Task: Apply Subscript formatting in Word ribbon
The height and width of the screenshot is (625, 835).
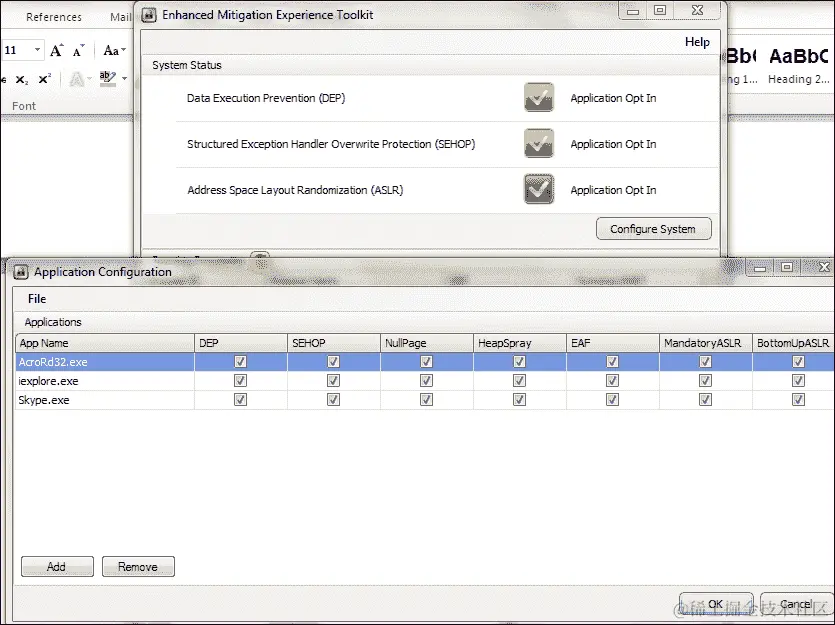Action: 22,80
